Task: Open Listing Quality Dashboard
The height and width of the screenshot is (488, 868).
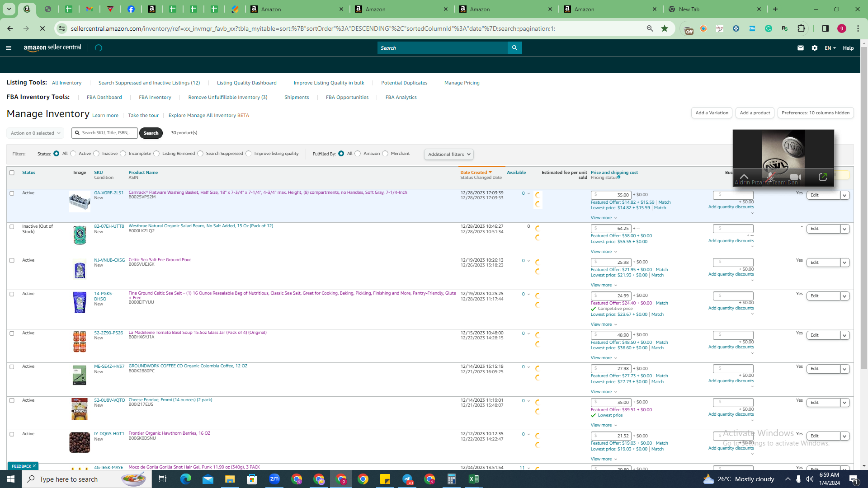Action: click(247, 83)
